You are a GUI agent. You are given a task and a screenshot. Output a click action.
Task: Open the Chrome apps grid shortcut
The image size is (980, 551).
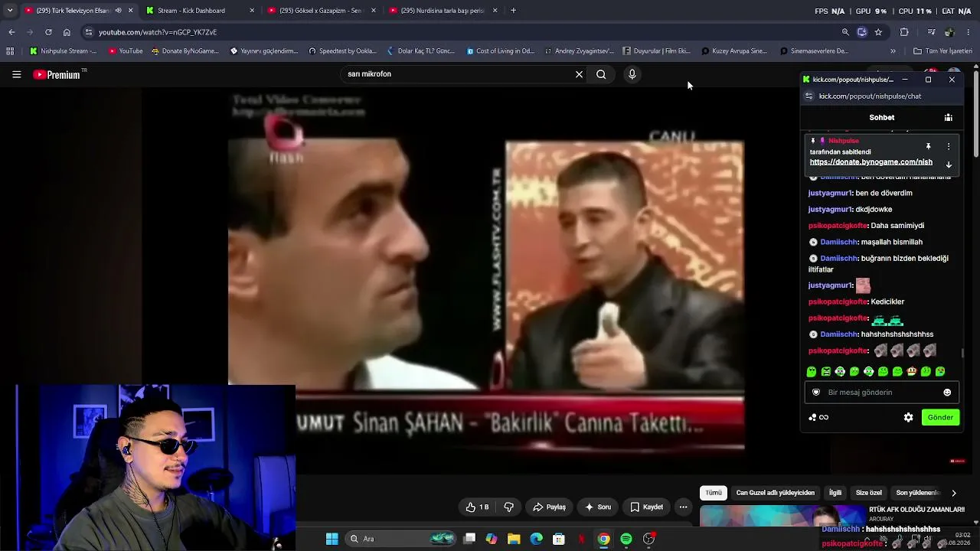(10, 51)
